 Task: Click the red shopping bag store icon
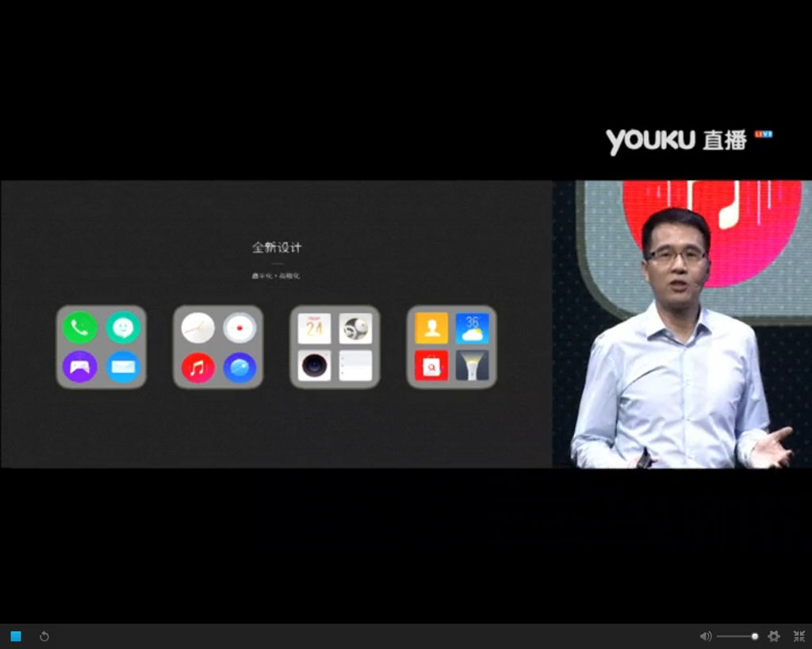click(431, 366)
